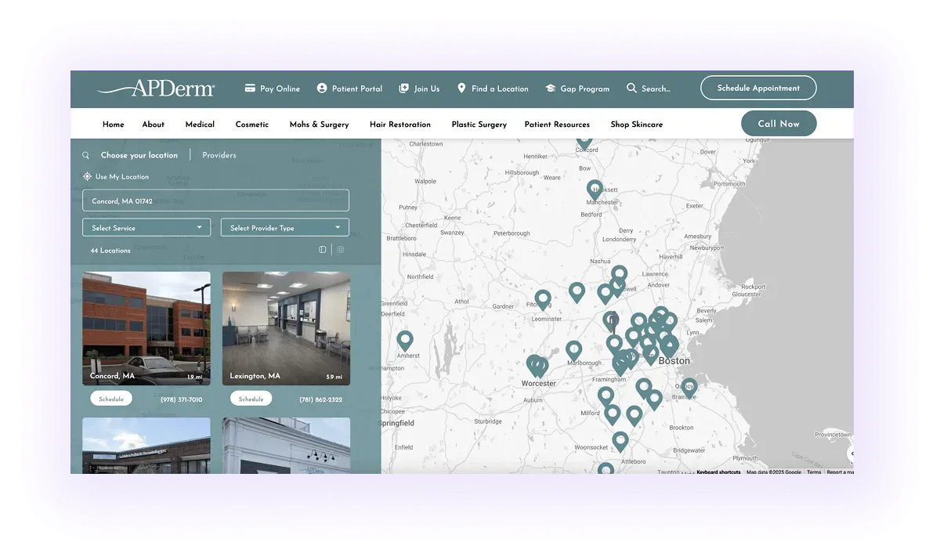Select the map pin near Manchester
940x560 pixels.
(x=595, y=190)
